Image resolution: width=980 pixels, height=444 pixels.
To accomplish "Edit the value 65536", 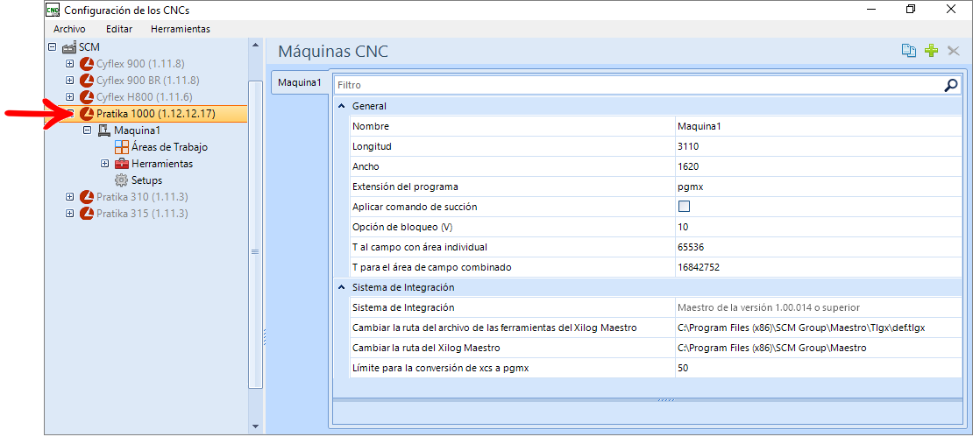I will point(819,247).
